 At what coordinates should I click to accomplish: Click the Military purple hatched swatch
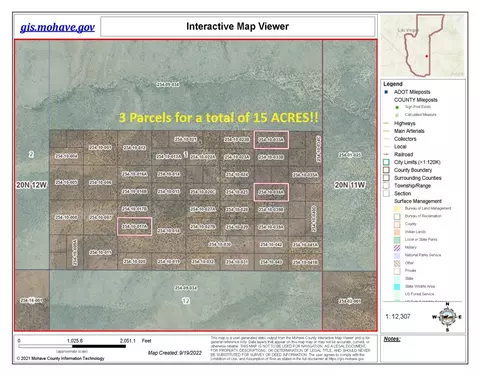tap(397, 248)
